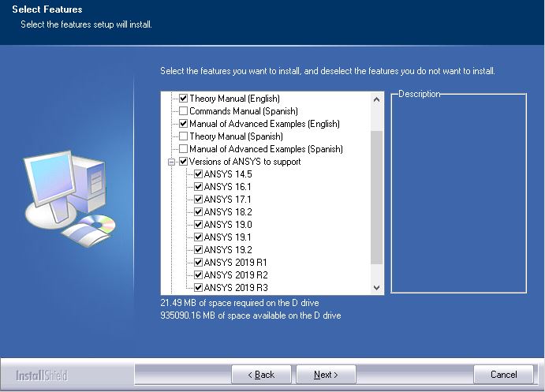
Task: Uncheck Theory Manual (English) checkbox
Action: tap(184, 99)
